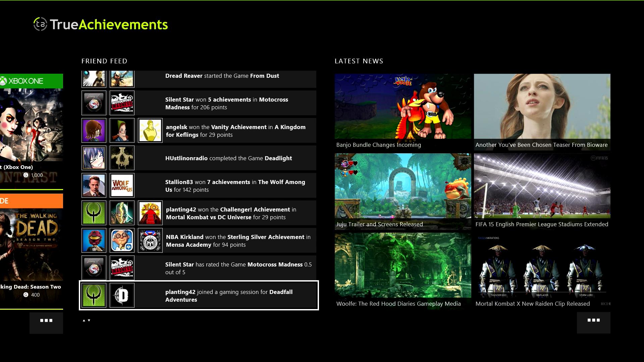Screen dimensions: 644x362
Task: Open Dread Reaver's avatar in the feed
Action: tap(94, 78)
